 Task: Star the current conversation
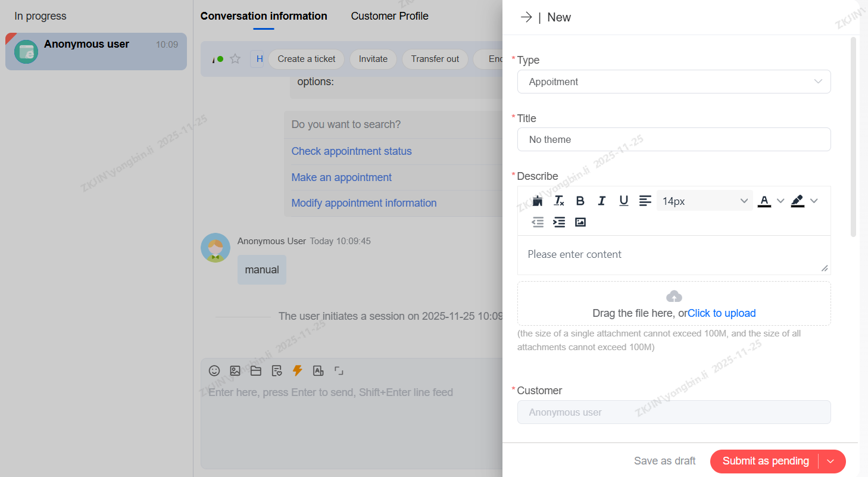(x=235, y=59)
